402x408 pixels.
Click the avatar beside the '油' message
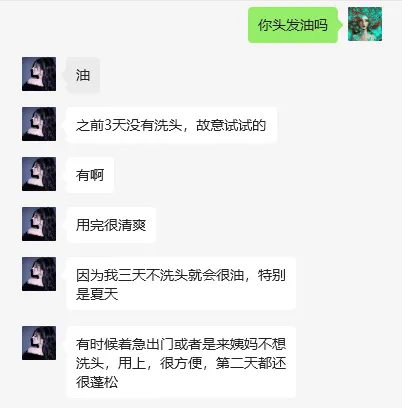click(39, 74)
